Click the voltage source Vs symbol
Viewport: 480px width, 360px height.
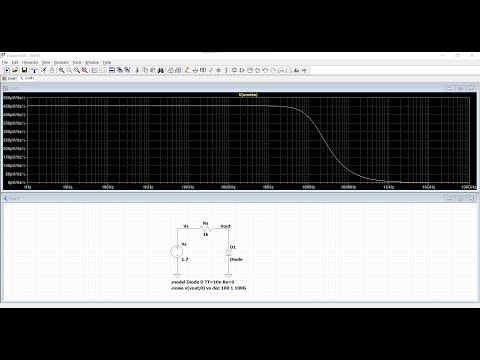(177, 252)
